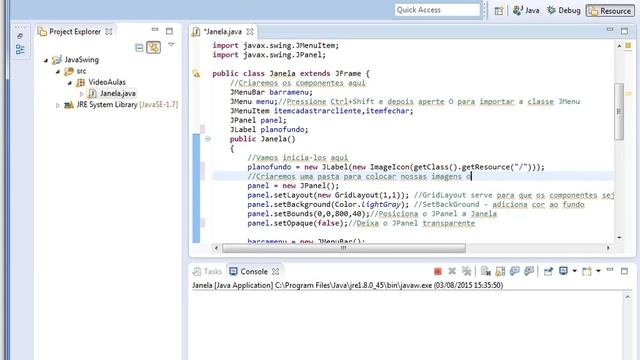Viewport: 640px width, 360px height.
Task: Click 'panel.setOpaque(false);' code text
Action: click(x=297, y=223)
